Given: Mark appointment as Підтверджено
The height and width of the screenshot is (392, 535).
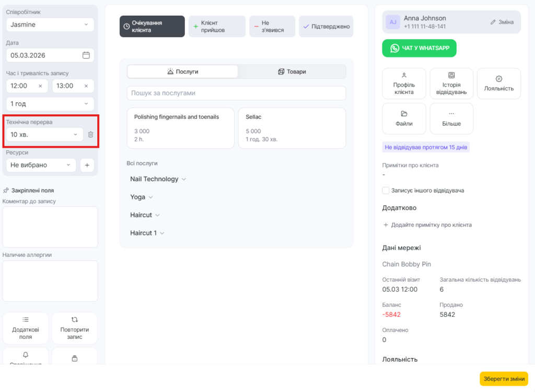Looking at the screenshot, I should (x=326, y=27).
